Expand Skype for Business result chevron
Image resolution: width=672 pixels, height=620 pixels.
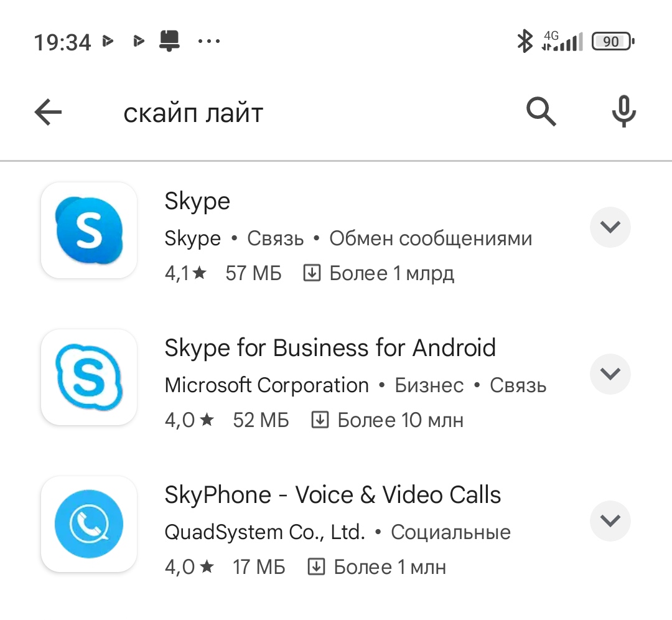[610, 374]
